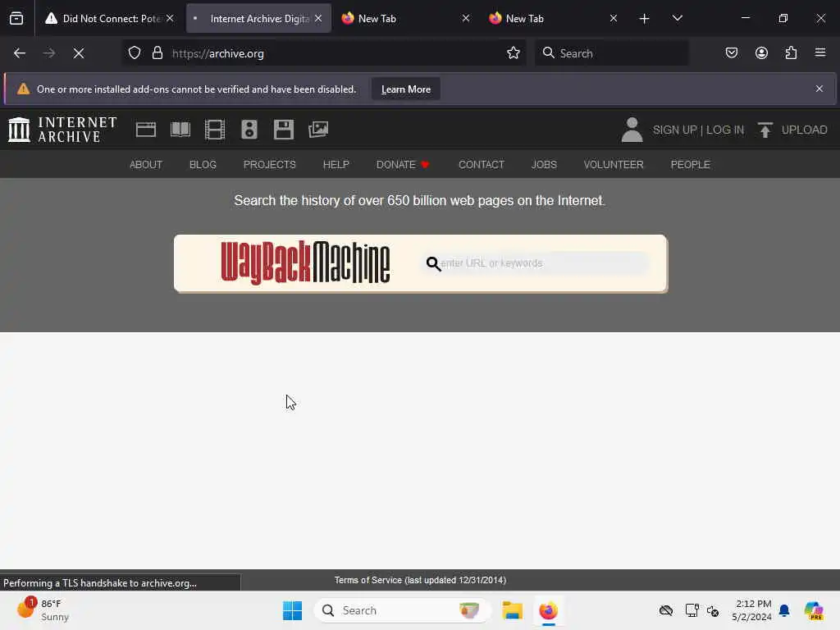840x630 pixels.
Task: Open the DONATE menu item
Action: tap(403, 164)
